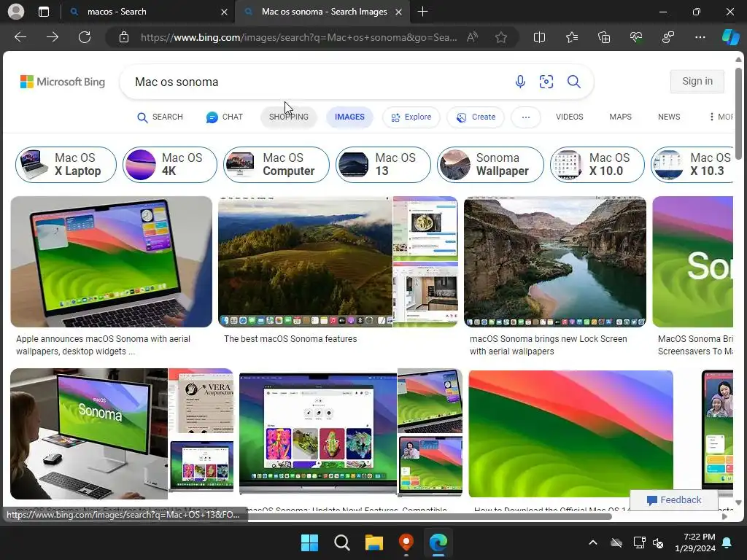Viewport: 747px width, 560px height.
Task: Select the IMAGES tab
Action: pos(349,117)
